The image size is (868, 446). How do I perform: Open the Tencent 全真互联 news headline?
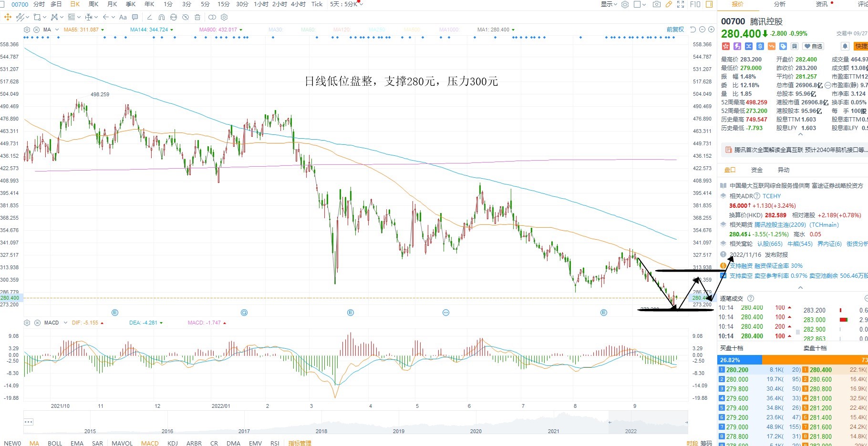pos(801,150)
